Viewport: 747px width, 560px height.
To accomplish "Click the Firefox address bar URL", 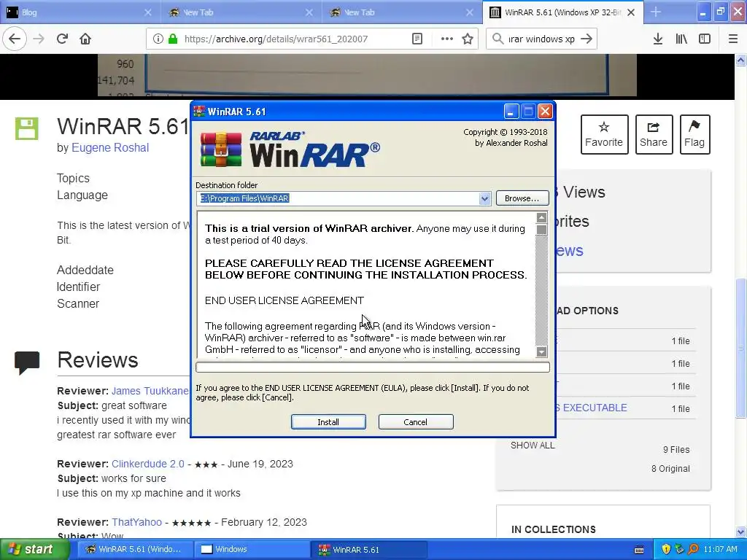I will tap(276, 39).
